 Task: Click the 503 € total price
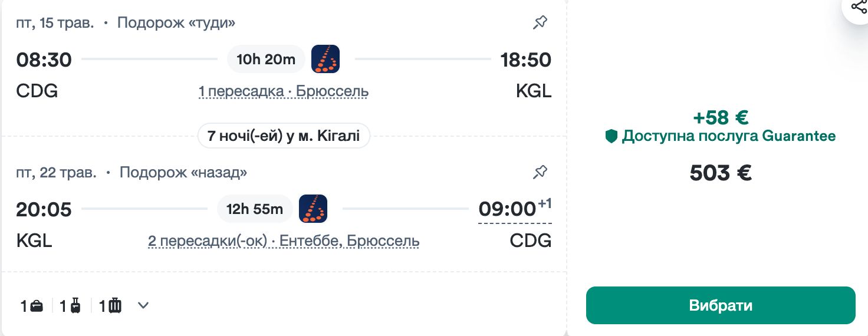[x=721, y=173]
